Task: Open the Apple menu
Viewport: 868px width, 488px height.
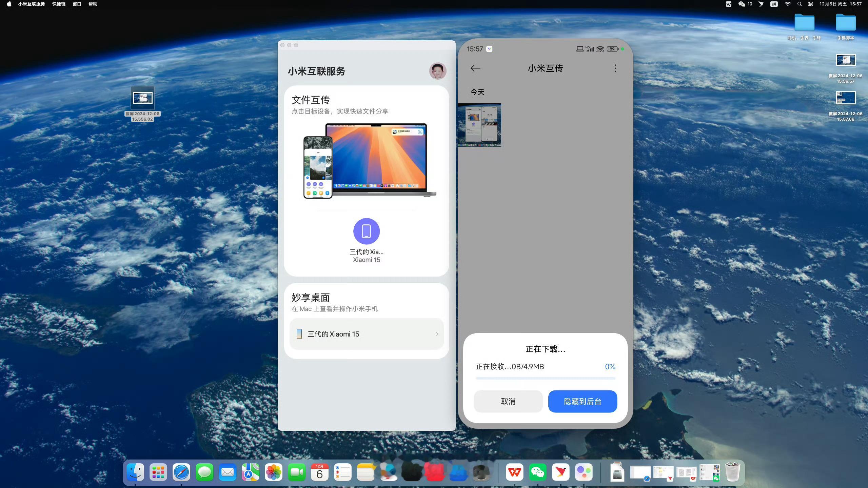Action: tap(9, 4)
